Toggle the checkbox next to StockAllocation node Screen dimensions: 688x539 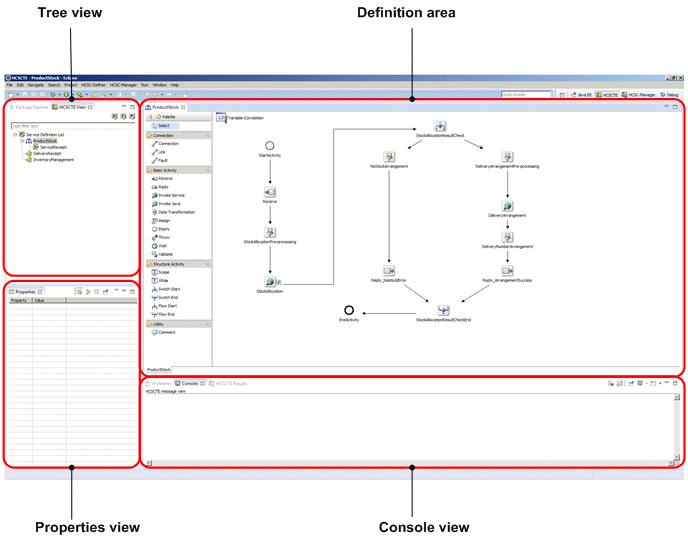point(279,282)
